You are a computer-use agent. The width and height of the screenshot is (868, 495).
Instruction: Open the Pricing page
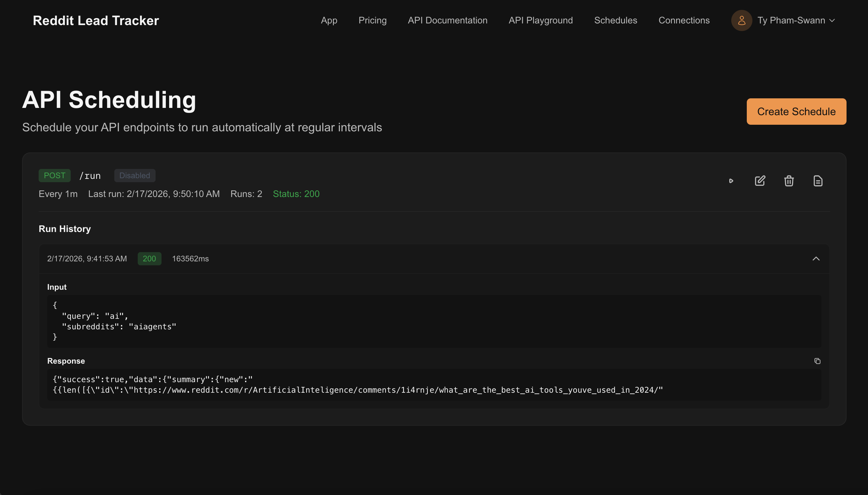tap(373, 20)
